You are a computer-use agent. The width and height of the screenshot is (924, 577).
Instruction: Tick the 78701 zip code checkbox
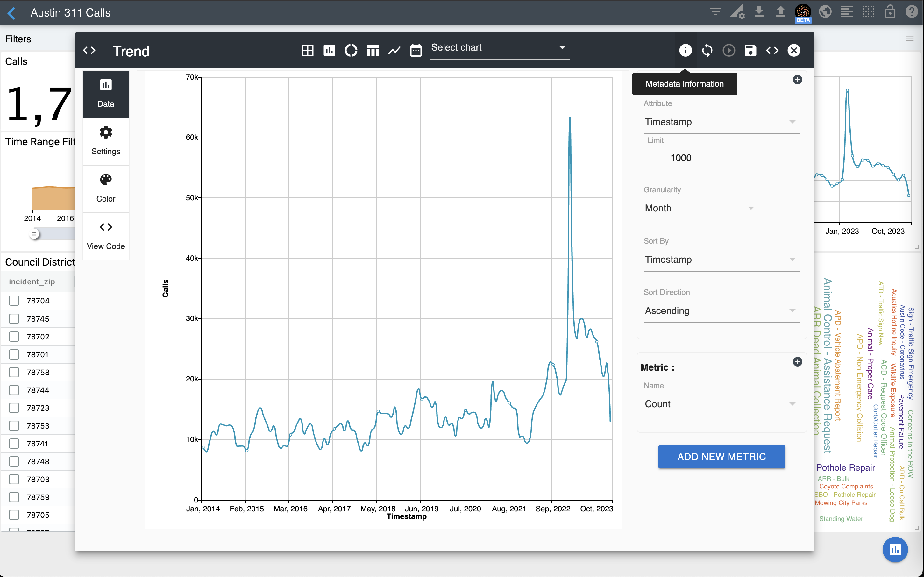click(x=14, y=354)
